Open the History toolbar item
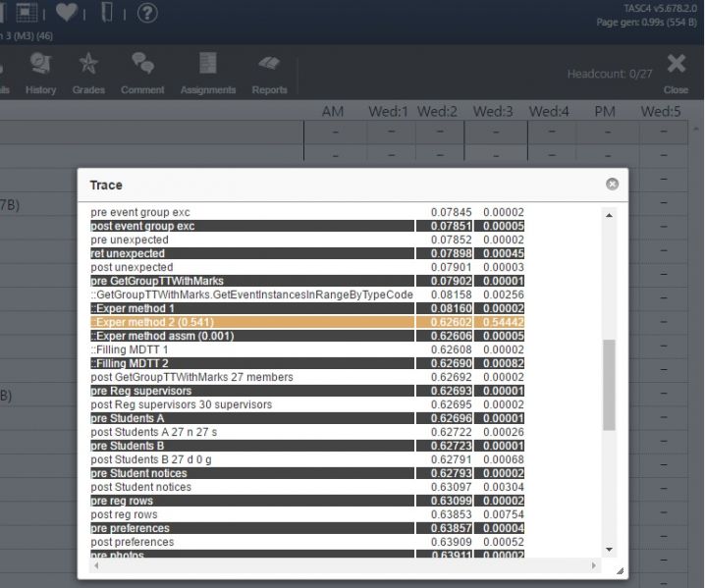This screenshot has height=588, width=705. point(40,75)
